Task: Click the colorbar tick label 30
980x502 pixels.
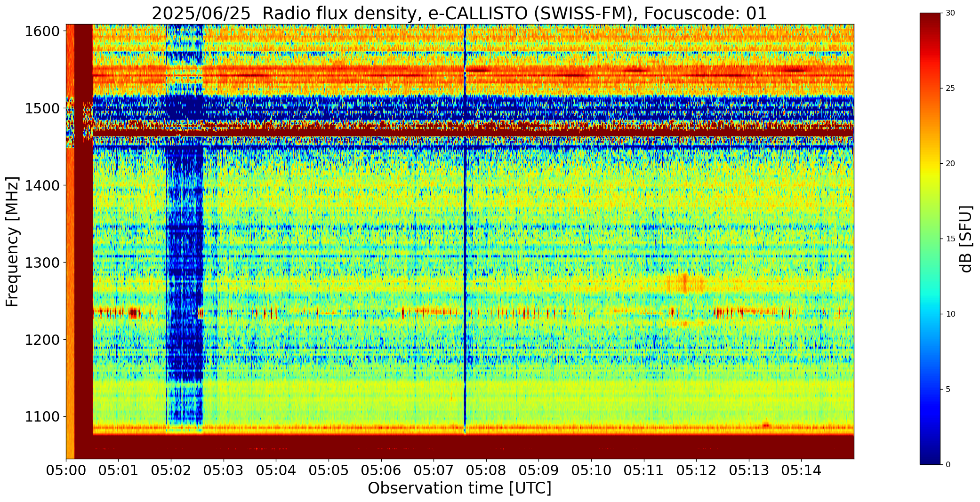Action: coord(950,13)
